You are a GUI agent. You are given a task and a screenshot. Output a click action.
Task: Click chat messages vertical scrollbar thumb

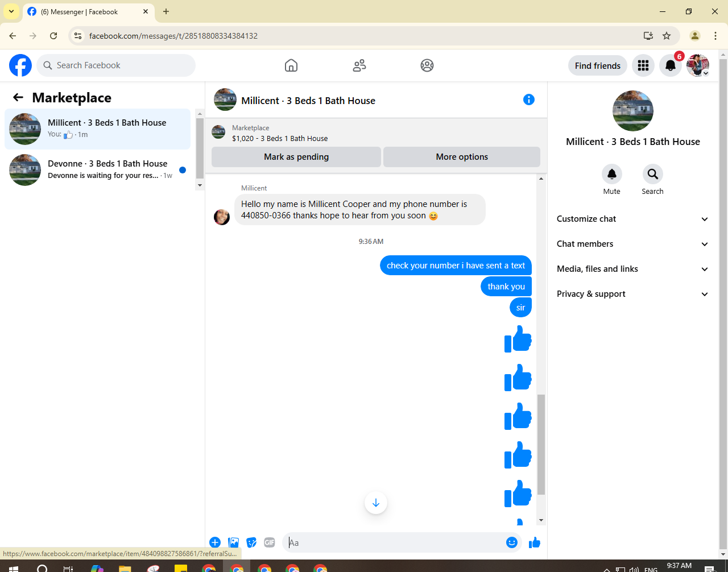click(x=541, y=444)
